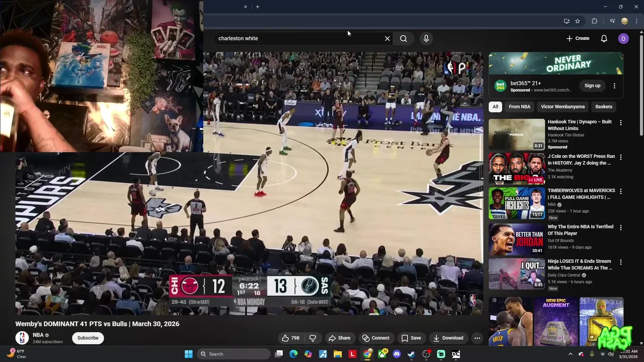Viewport: 644px width, 362px height.
Task: Click the video title Wemby's DOMINANT 41 PTS
Action: 97,324
